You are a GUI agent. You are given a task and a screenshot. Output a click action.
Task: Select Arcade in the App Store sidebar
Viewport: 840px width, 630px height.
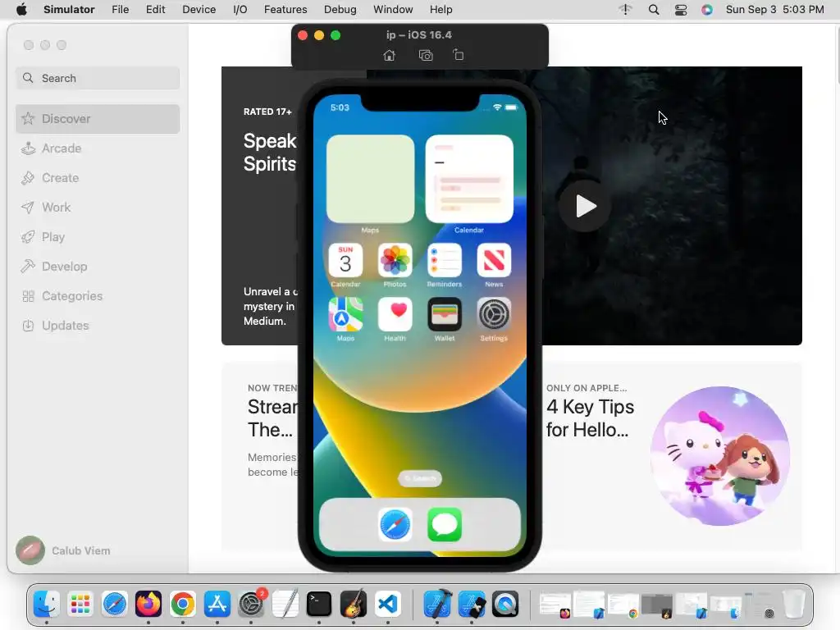point(98,148)
